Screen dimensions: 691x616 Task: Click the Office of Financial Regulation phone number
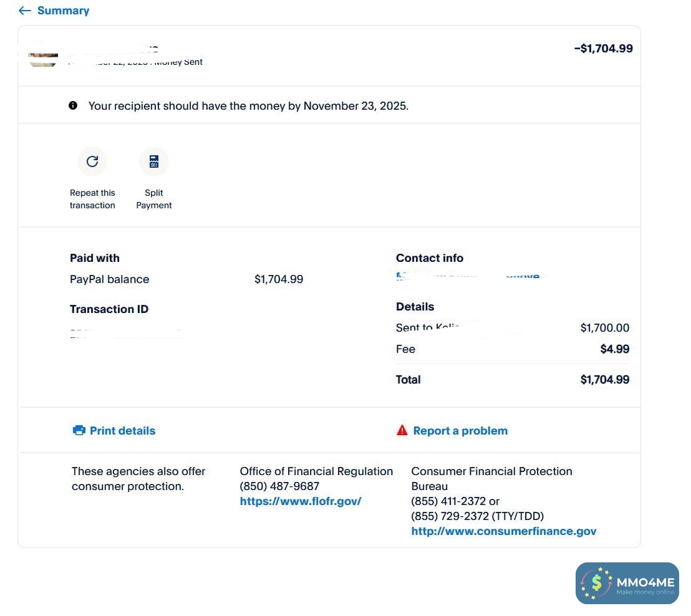click(x=279, y=486)
